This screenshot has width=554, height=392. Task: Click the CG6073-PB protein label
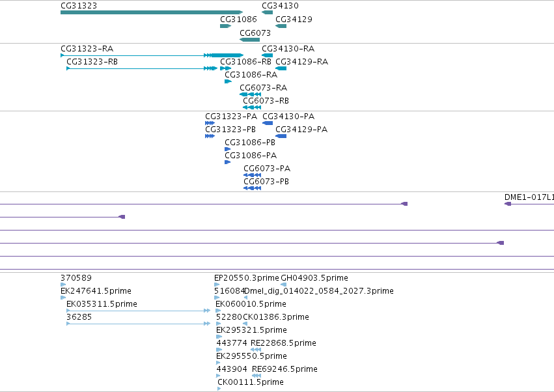coord(266,181)
